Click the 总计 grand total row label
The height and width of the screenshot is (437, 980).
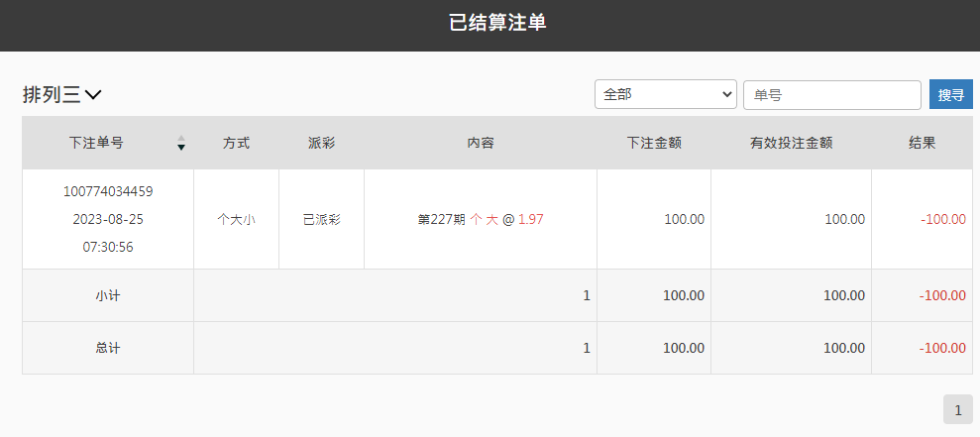[108, 348]
